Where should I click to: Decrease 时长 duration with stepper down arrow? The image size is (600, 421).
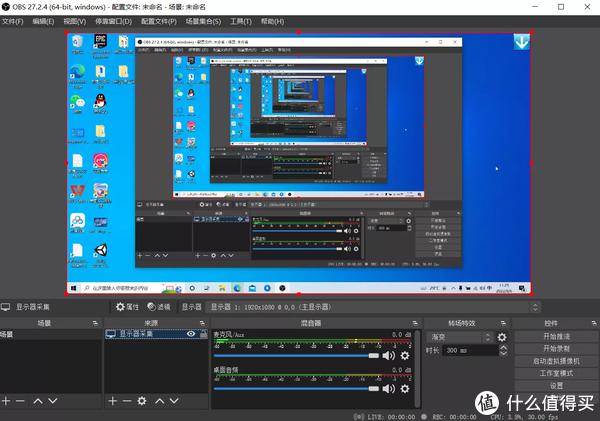tap(504, 353)
